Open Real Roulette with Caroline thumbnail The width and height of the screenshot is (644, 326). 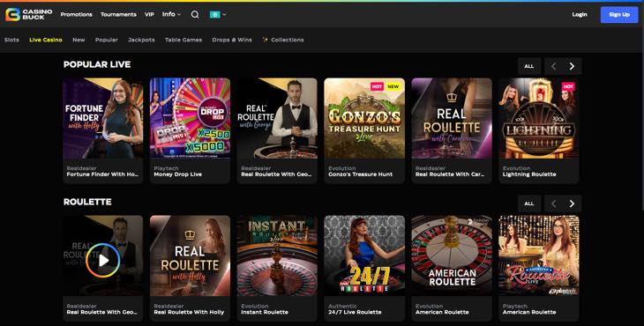(x=452, y=118)
